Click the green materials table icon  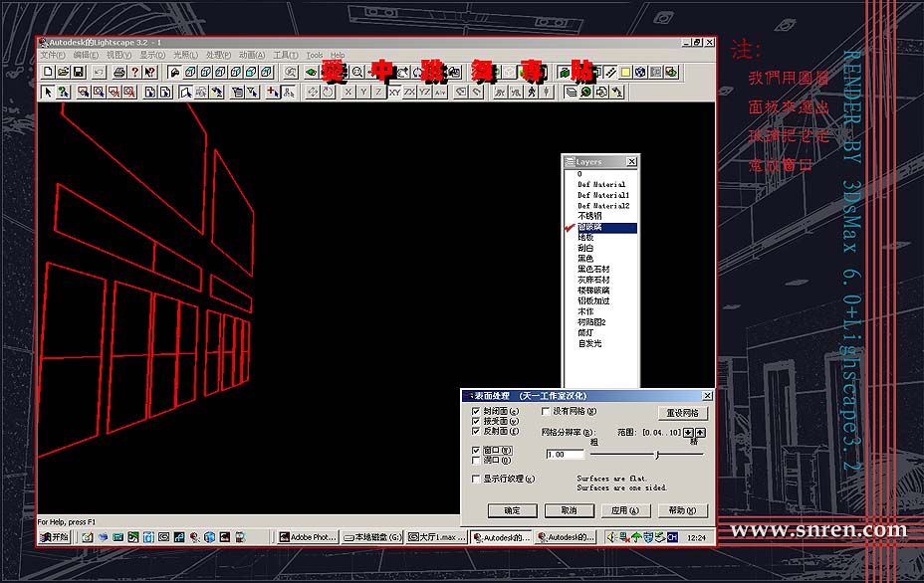585,92
